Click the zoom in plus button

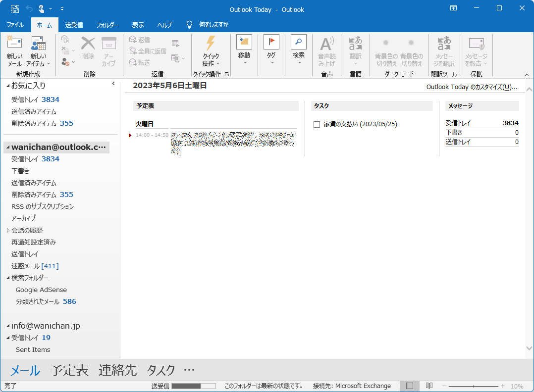point(503,386)
